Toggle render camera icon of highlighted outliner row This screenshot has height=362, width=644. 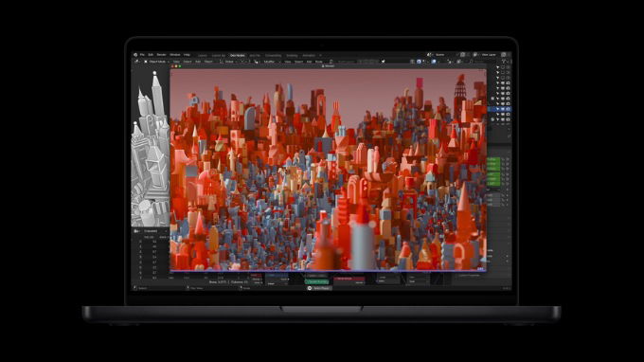pyautogui.click(x=508, y=109)
